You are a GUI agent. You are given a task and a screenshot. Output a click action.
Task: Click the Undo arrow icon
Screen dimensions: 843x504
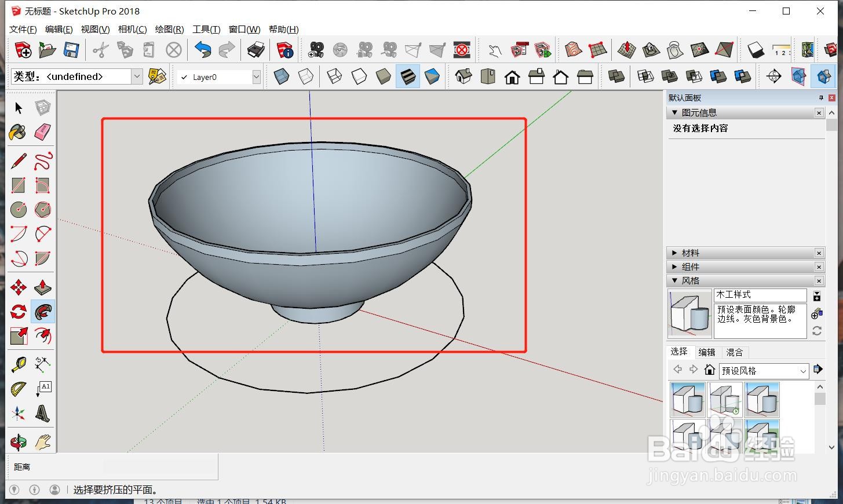202,50
